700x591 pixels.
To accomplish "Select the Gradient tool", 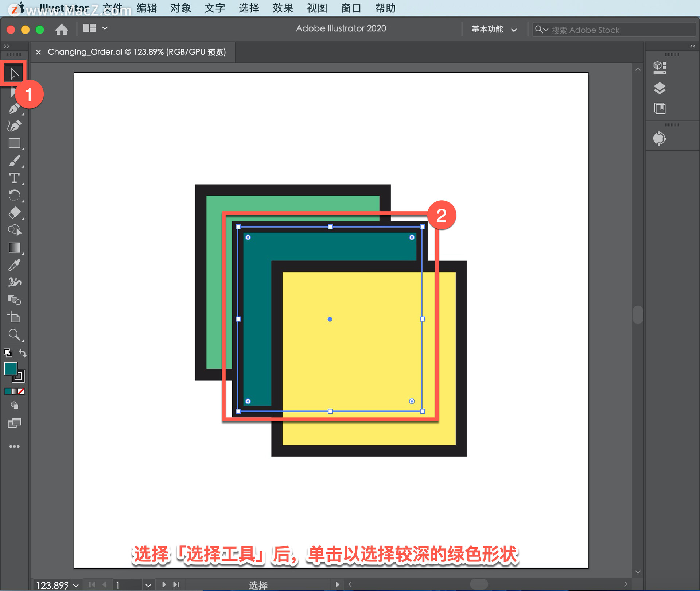I will pyautogui.click(x=14, y=248).
